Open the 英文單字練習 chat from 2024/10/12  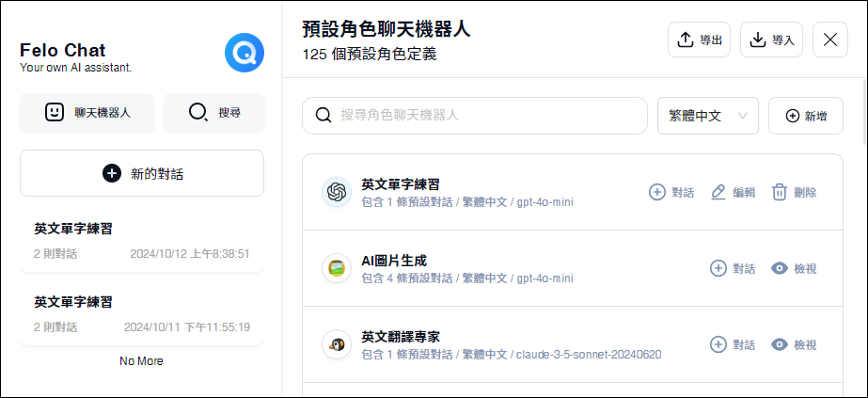tap(142, 240)
